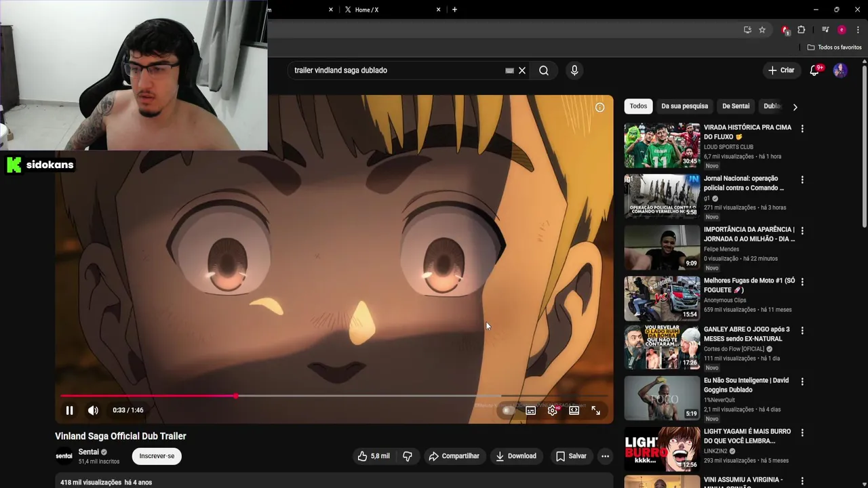
Task: Open options for LIGHT YAGAMI video
Action: [x=802, y=432]
